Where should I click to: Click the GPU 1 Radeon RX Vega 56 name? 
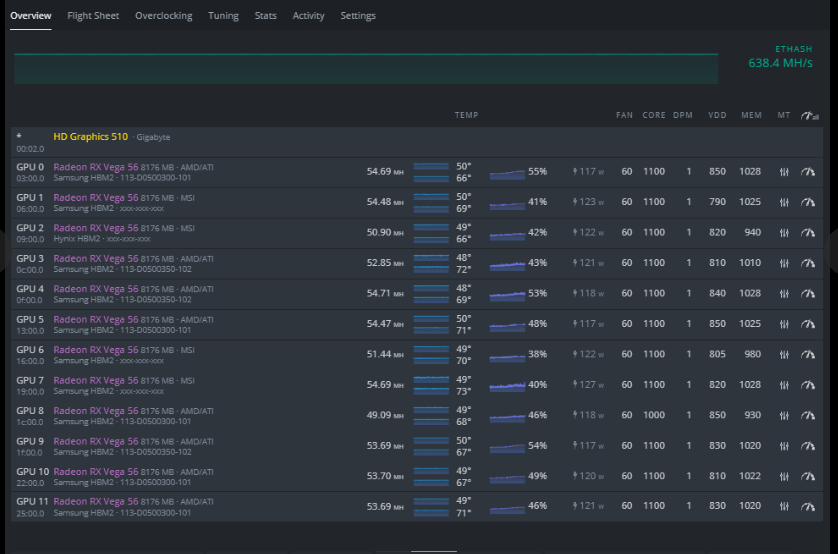pyautogui.click(x=96, y=198)
